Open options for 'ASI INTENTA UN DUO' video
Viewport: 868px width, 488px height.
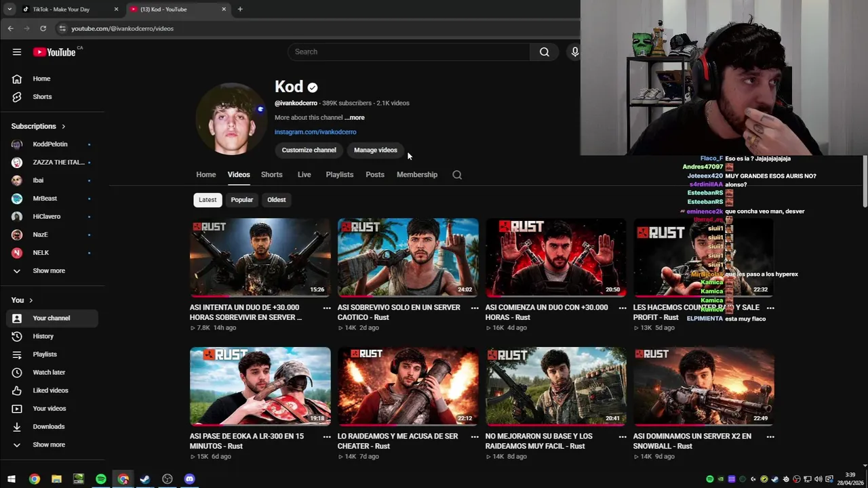(327, 308)
